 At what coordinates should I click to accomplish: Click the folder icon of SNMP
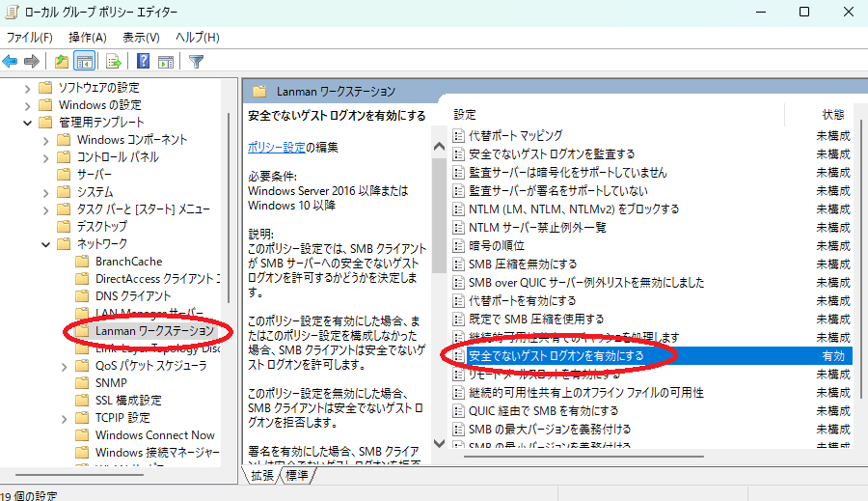click(82, 383)
